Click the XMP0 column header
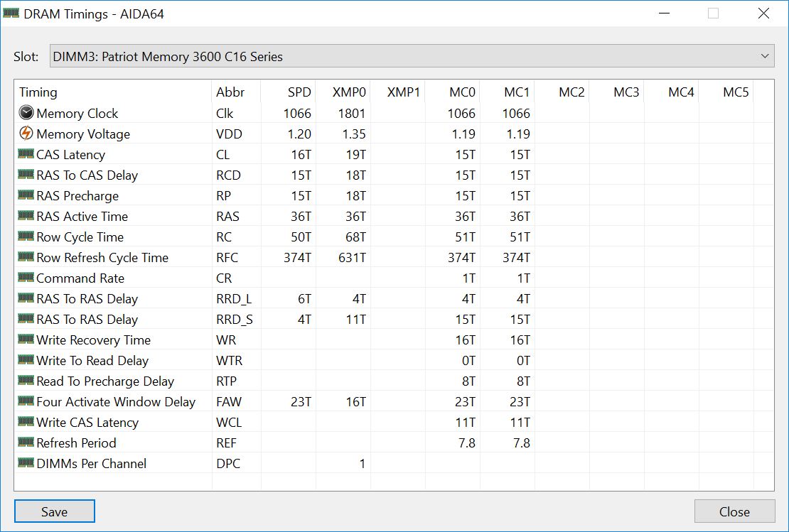Image resolution: width=789 pixels, height=532 pixels. pos(349,92)
